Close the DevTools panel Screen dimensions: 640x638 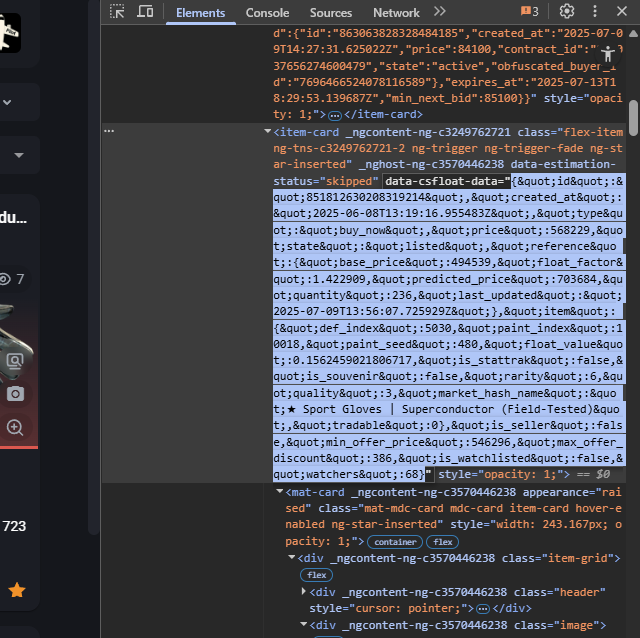(622, 11)
